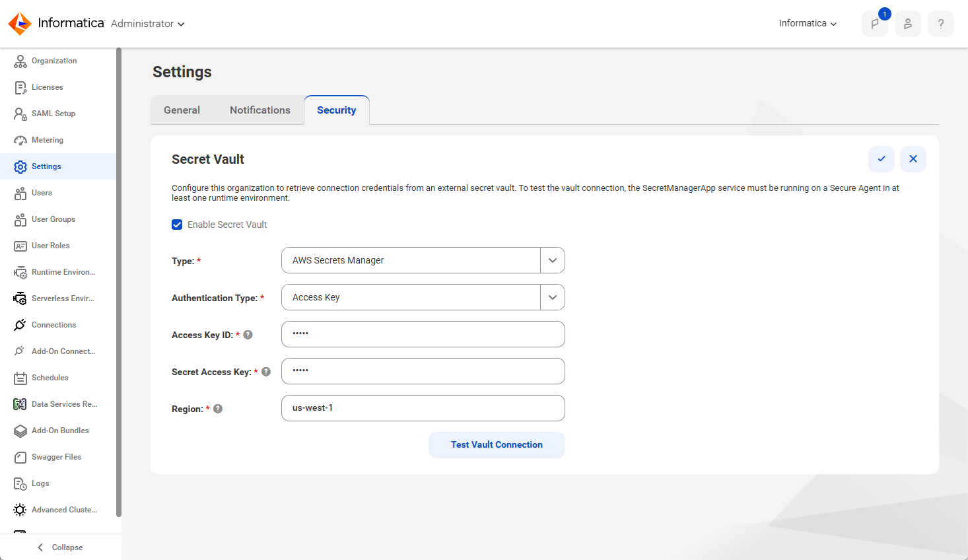This screenshot has width=968, height=560.
Task: Open the Metering page label
Action: click(x=48, y=140)
